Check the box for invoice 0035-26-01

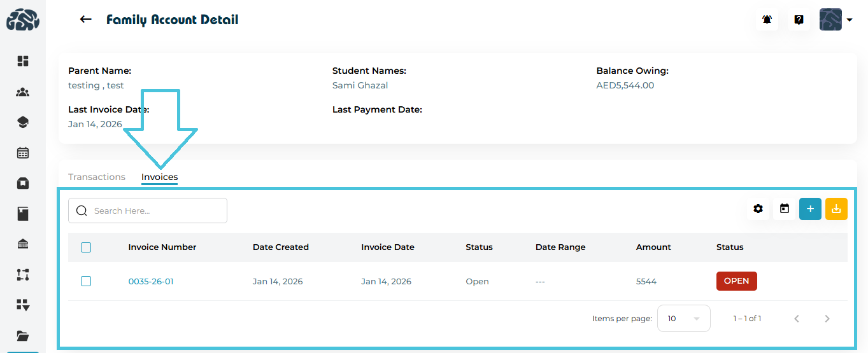[86, 281]
